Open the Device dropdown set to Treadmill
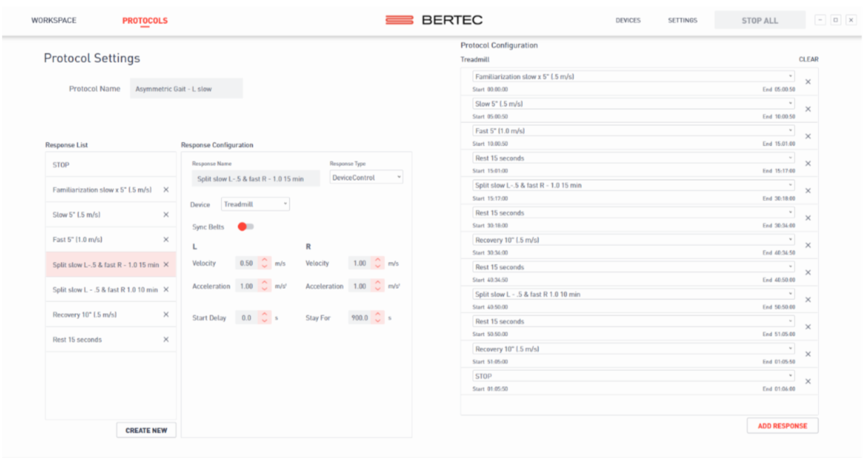This screenshot has width=868, height=458. pyautogui.click(x=255, y=204)
